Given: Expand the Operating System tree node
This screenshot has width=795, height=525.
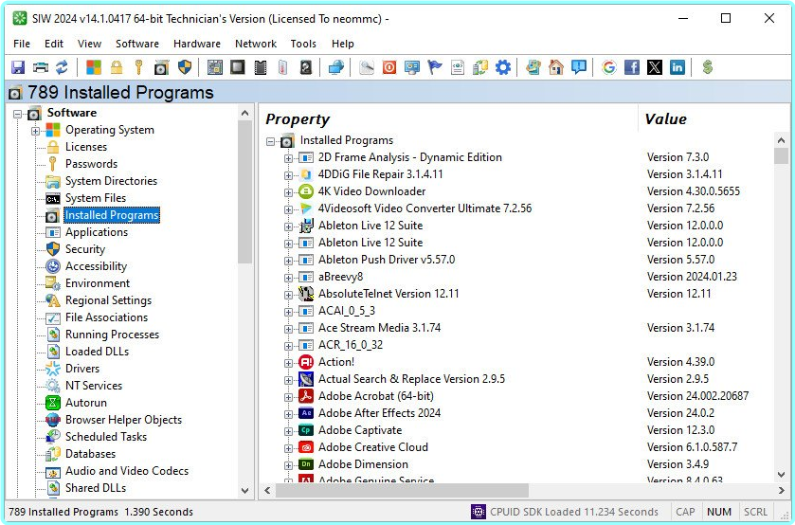Looking at the screenshot, I should coord(35,130).
